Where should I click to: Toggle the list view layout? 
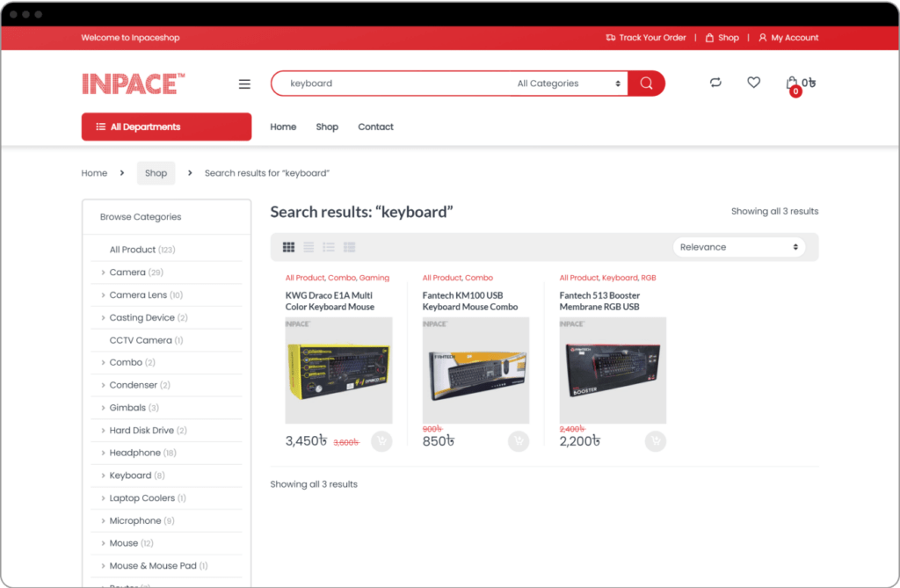click(308, 247)
